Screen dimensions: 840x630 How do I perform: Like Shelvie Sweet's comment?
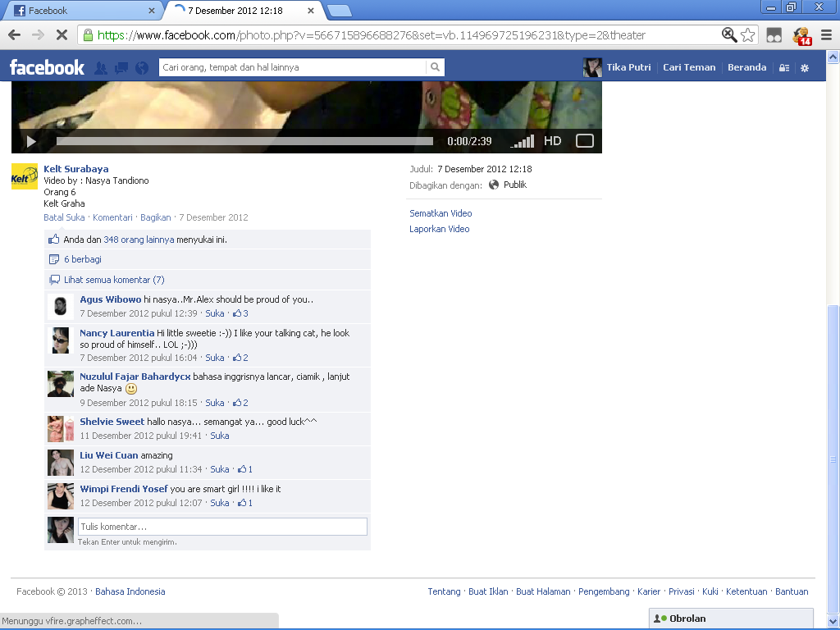(x=220, y=436)
